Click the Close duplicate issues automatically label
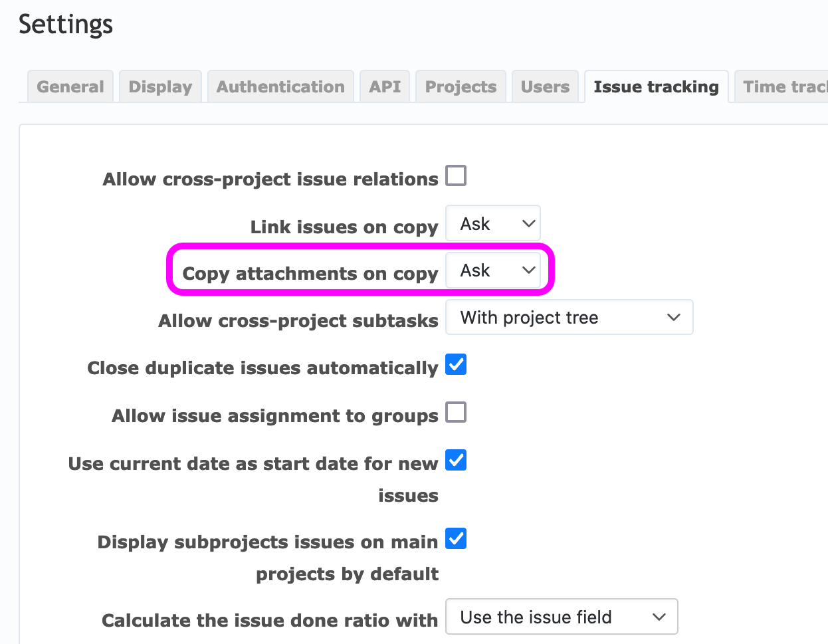Viewport: 828px width, 644px height. coord(263,368)
